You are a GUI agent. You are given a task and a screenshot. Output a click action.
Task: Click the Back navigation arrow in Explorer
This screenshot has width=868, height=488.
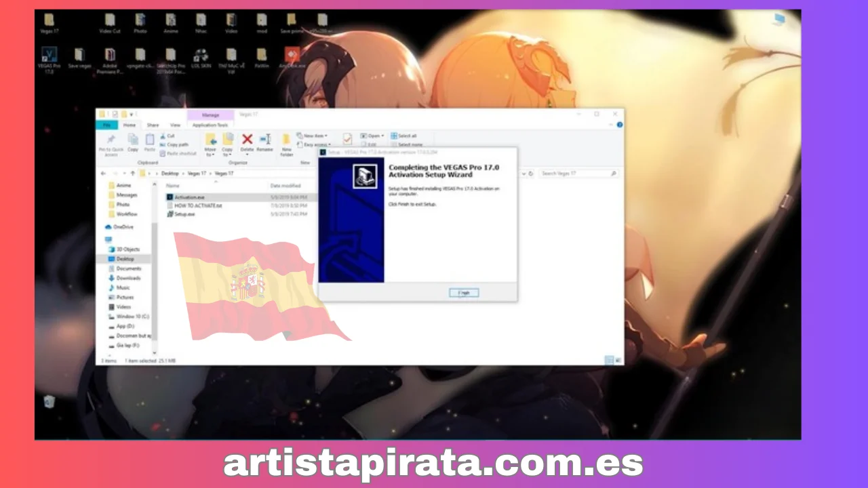104,174
